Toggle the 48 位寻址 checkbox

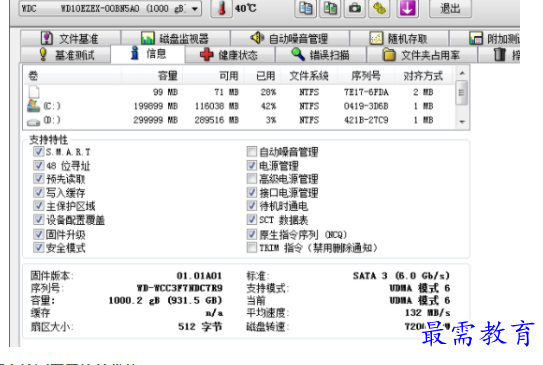click(x=38, y=165)
